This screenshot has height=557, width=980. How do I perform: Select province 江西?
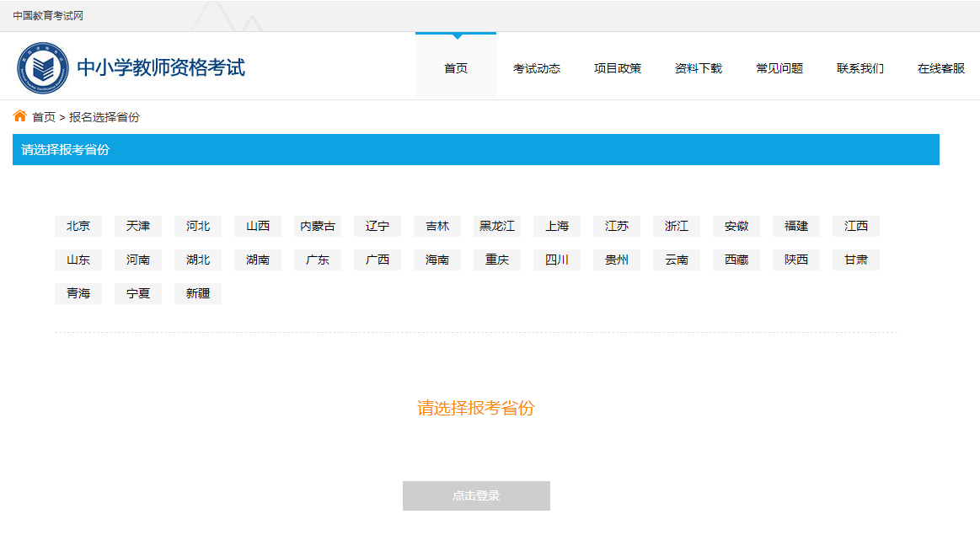[855, 226]
